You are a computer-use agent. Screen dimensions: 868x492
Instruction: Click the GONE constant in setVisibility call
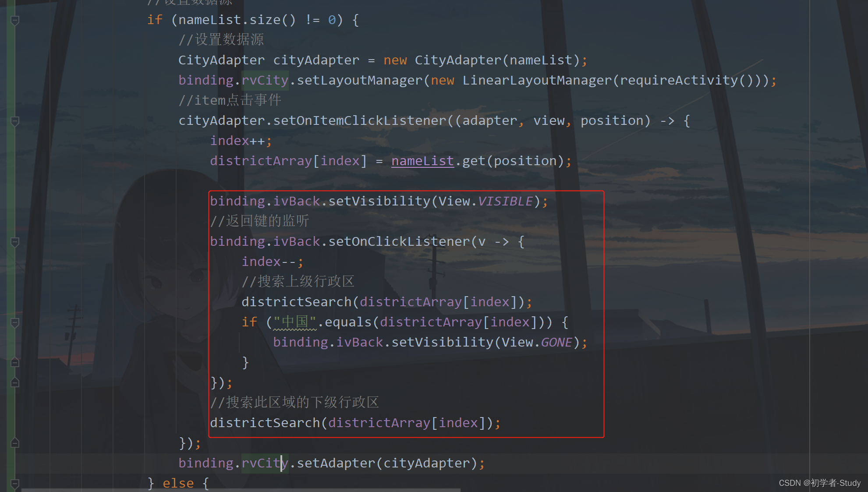click(x=556, y=343)
